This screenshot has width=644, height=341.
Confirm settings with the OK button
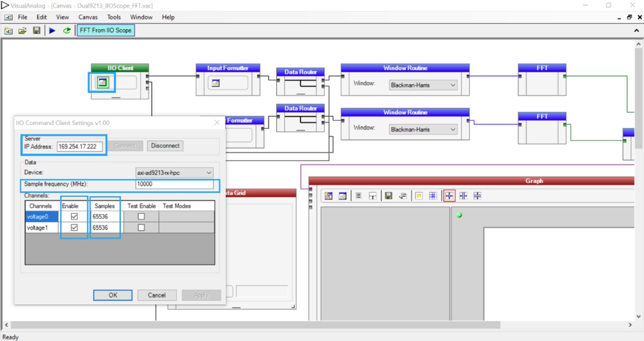click(x=113, y=295)
